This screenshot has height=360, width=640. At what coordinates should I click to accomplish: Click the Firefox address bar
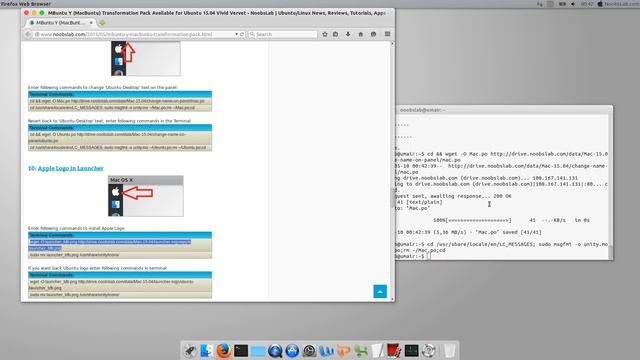tap(135, 34)
